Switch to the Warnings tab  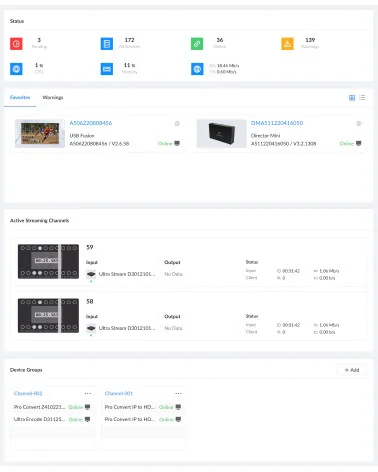pos(53,97)
